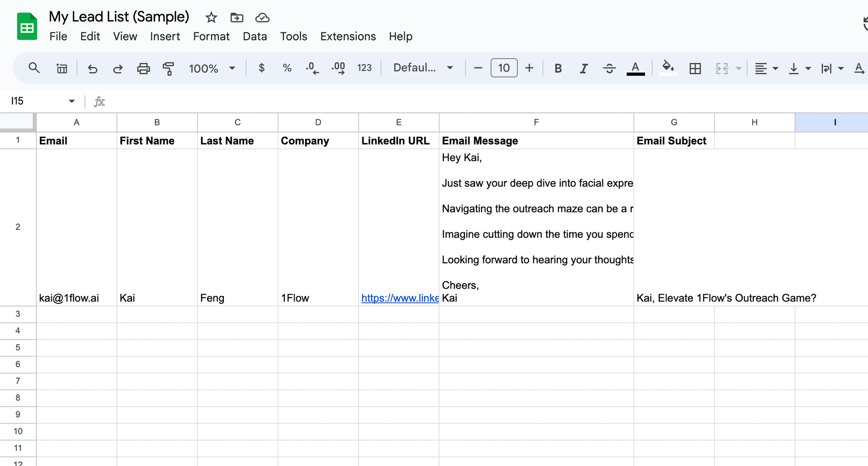Open the text color picker
The width and height of the screenshot is (868, 466).
point(635,68)
